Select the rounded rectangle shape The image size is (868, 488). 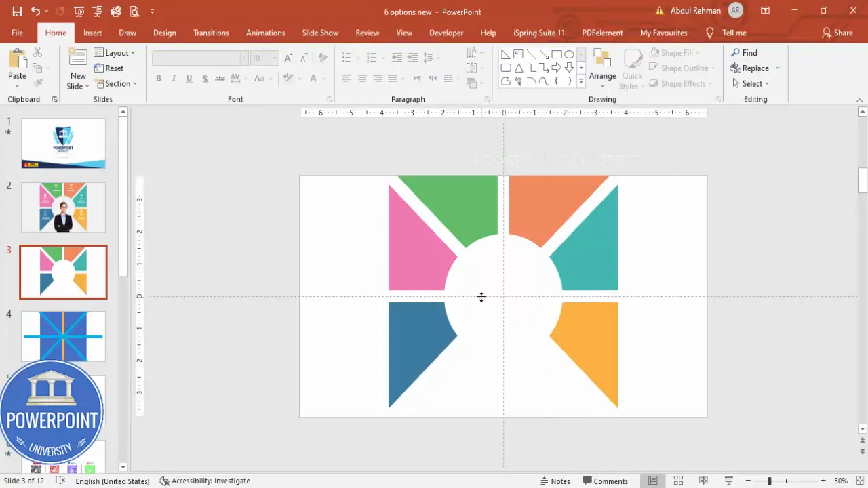[x=506, y=68]
